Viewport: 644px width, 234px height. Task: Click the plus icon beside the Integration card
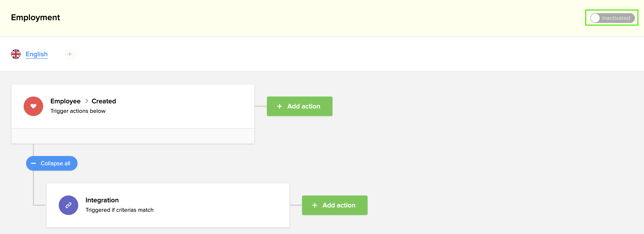coord(314,205)
